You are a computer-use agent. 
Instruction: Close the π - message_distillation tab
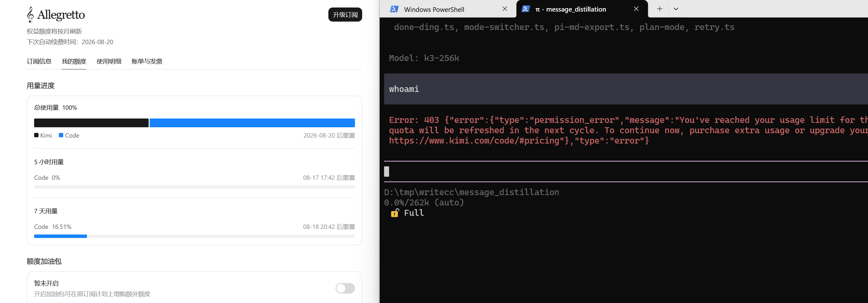[636, 9]
